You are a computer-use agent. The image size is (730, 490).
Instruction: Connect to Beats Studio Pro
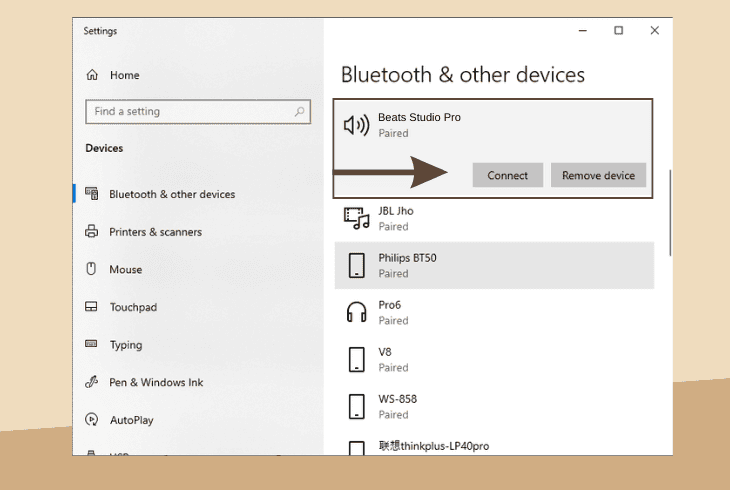507,175
